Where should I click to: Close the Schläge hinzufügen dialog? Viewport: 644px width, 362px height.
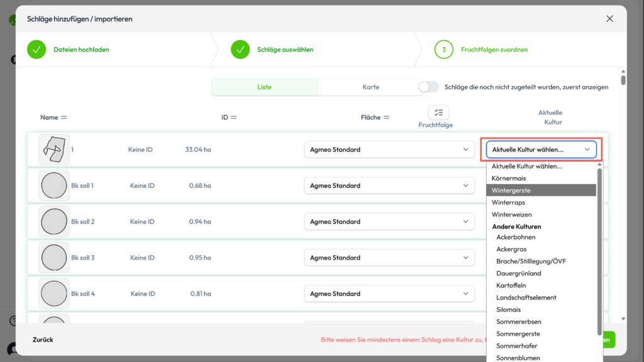609,19
